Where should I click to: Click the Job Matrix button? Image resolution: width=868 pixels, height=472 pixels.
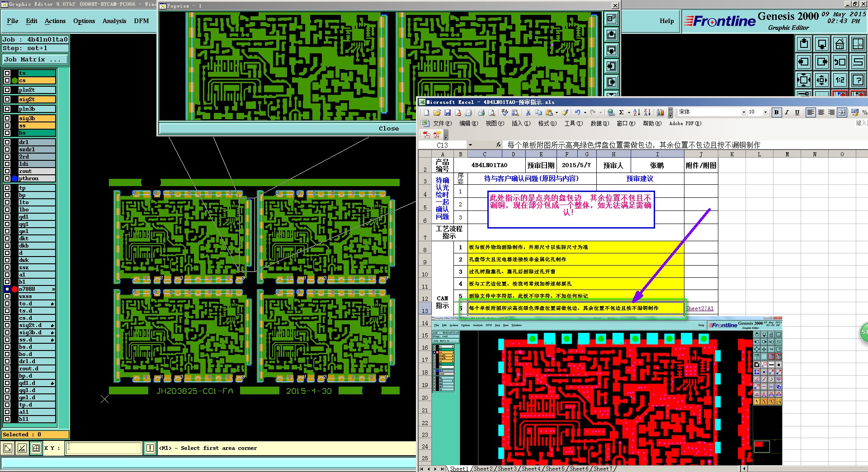click(35, 59)
